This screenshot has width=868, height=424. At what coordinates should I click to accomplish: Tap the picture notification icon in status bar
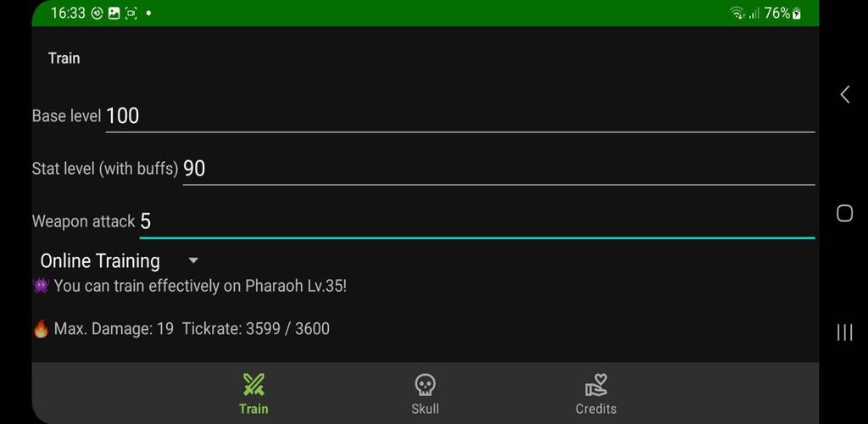[114, 14]
